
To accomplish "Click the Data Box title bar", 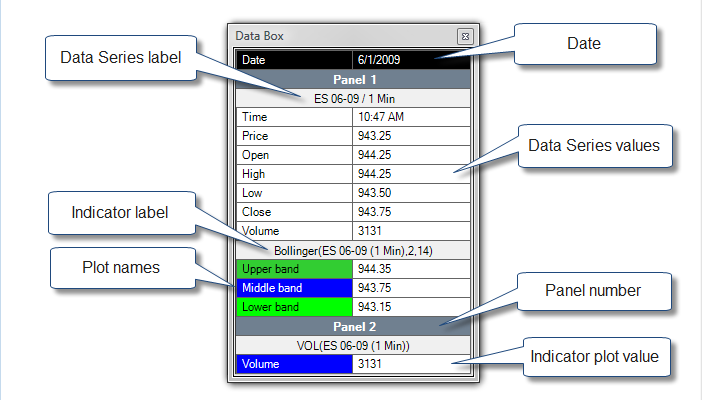I will [x=340, y=36].
